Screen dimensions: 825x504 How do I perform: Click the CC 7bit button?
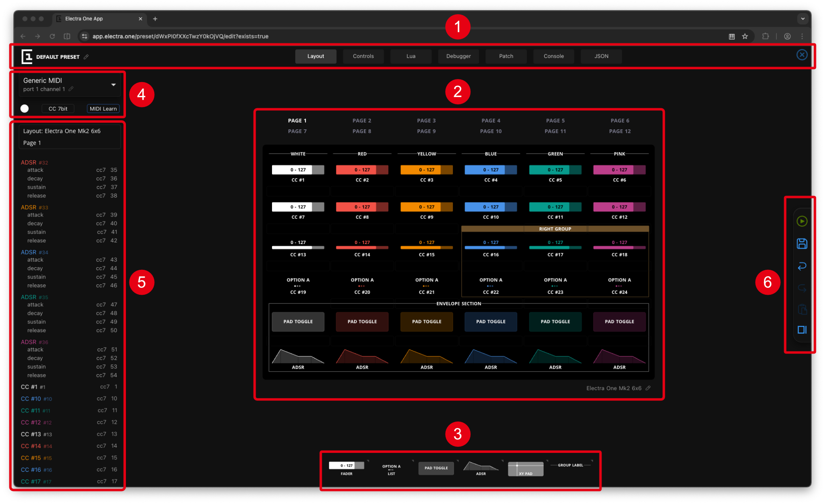tap(58, 109)
